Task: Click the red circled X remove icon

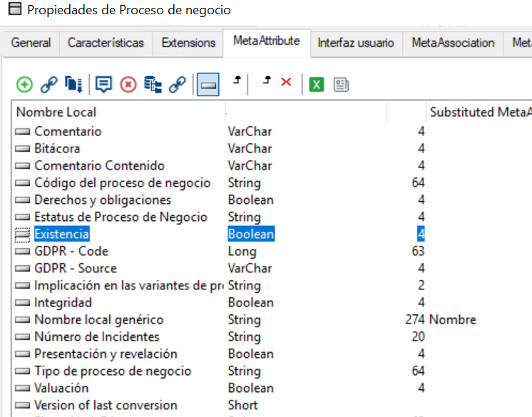Action: [x=128, y=84]
